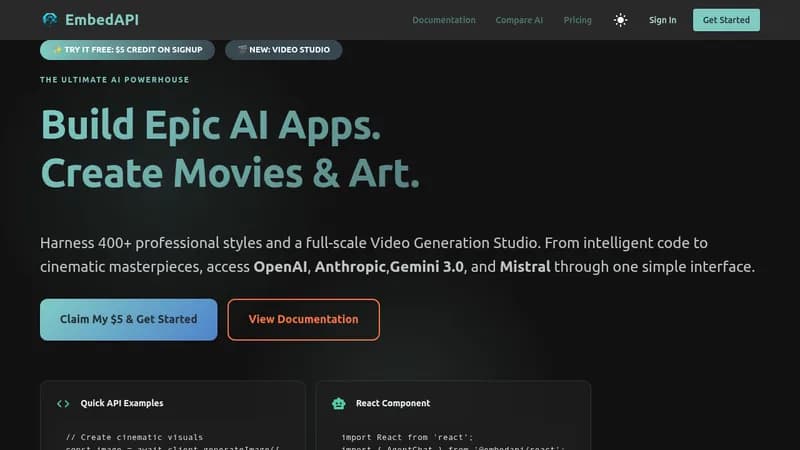The image size is (800, 450).
Task: Toggle light theme with sun icon
Action: point(620,20)
